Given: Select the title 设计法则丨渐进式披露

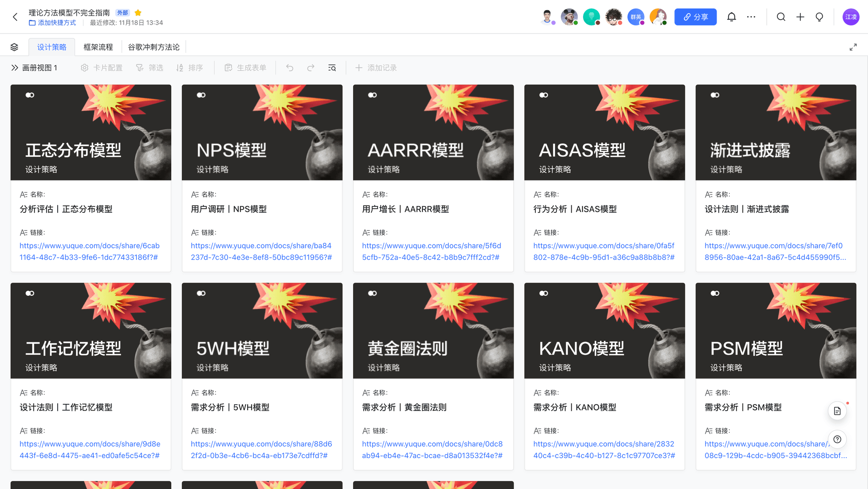Looking at the screenshot, I should [x=747, y=209].
